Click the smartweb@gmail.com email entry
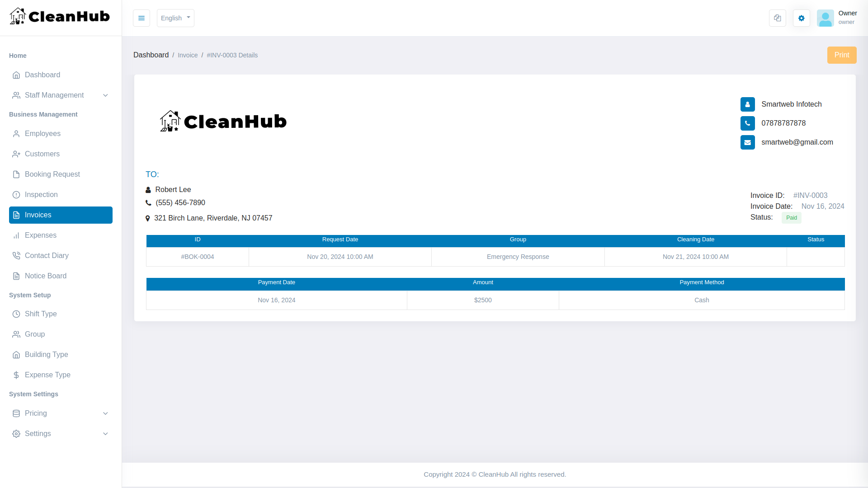868x488 pixels. (797, 142)
